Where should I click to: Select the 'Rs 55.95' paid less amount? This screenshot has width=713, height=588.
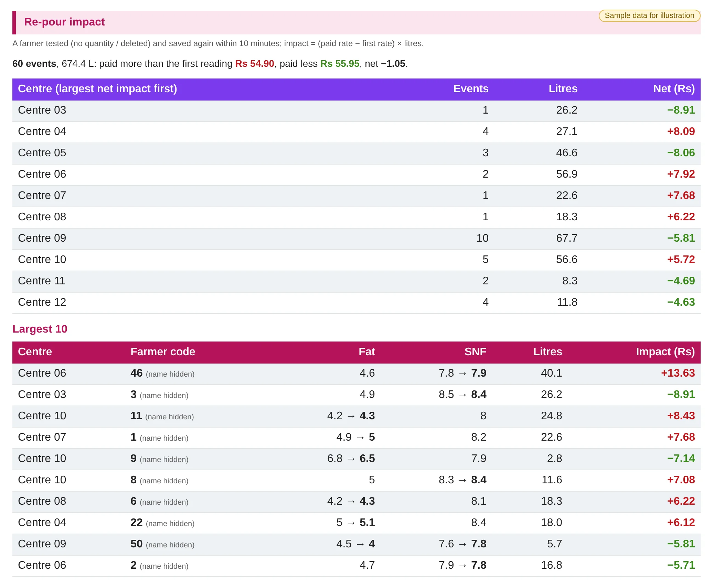tap(340, 64)
